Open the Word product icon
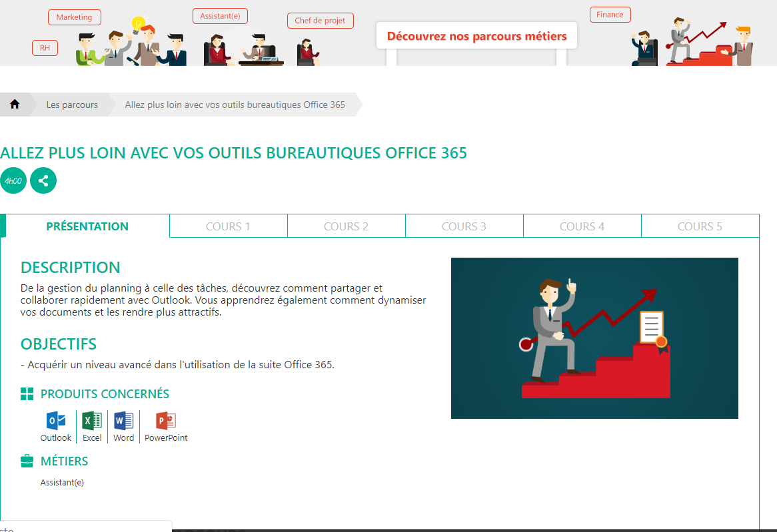The image size is (777, 532). pyautogui.click(x=123, y=421)
